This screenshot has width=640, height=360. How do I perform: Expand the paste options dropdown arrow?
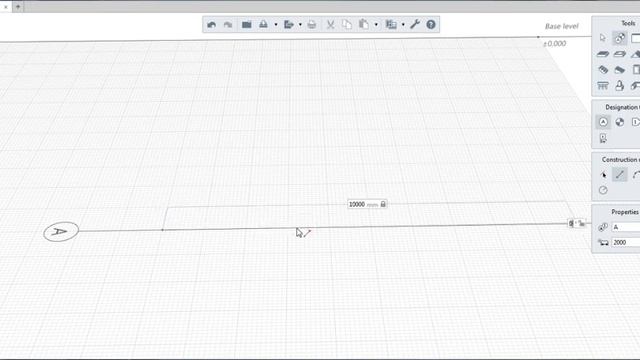[x=376, y=25]
